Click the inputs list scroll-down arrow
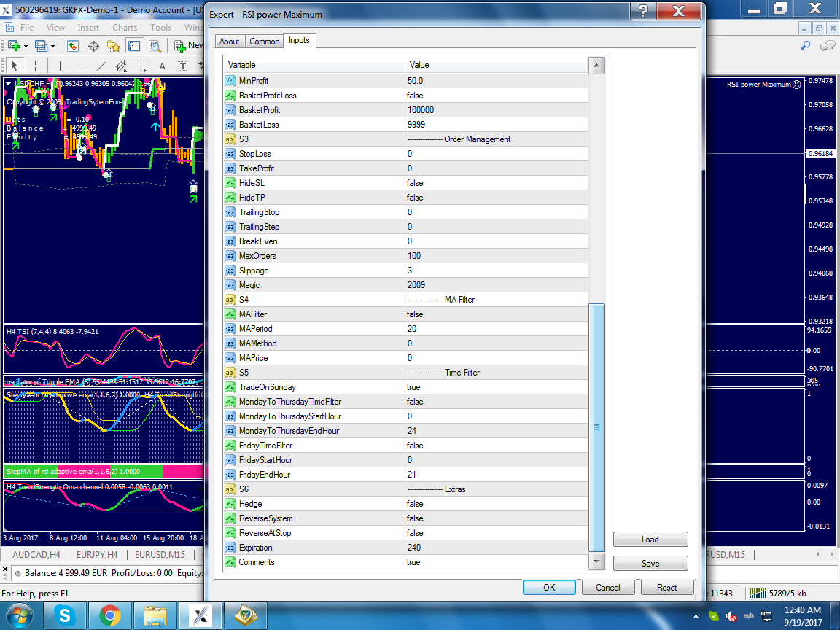The width and height of the screenshot is (840, 630). (596, 561)
